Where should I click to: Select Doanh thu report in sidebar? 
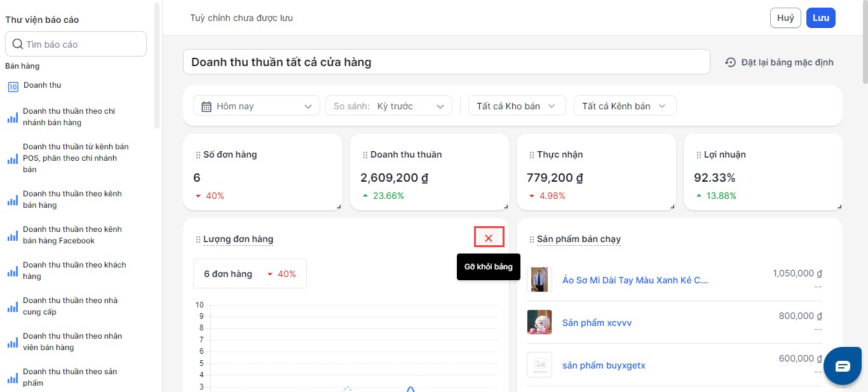tap(42, 85)
